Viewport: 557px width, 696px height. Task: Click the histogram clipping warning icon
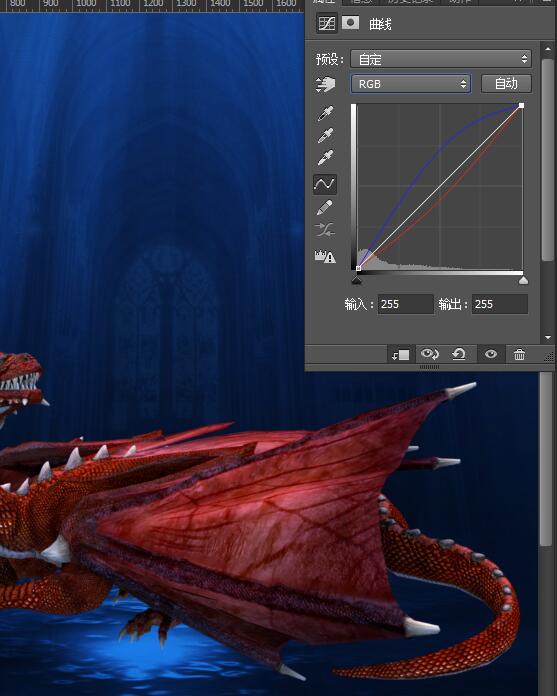coord(325,256)
